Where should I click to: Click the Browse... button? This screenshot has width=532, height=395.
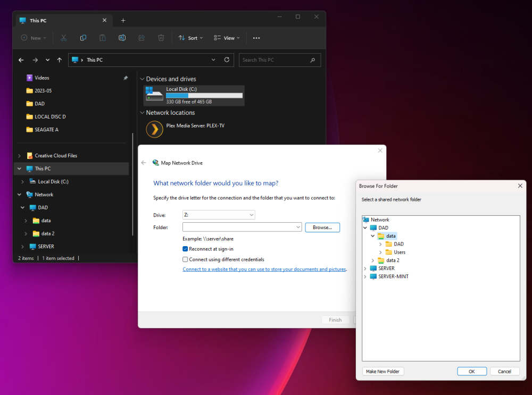tap(322, 228)
